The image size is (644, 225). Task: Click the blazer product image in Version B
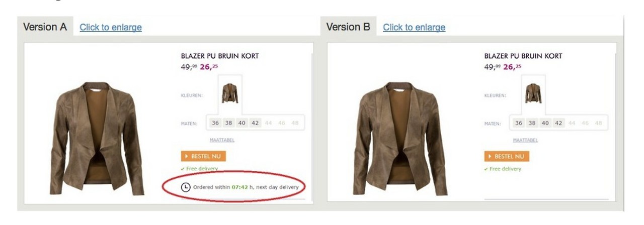point(400,138)
